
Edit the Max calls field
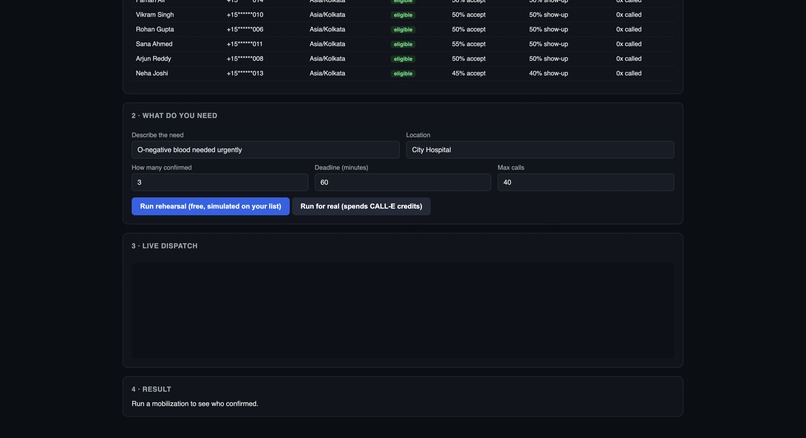(585, 182)
